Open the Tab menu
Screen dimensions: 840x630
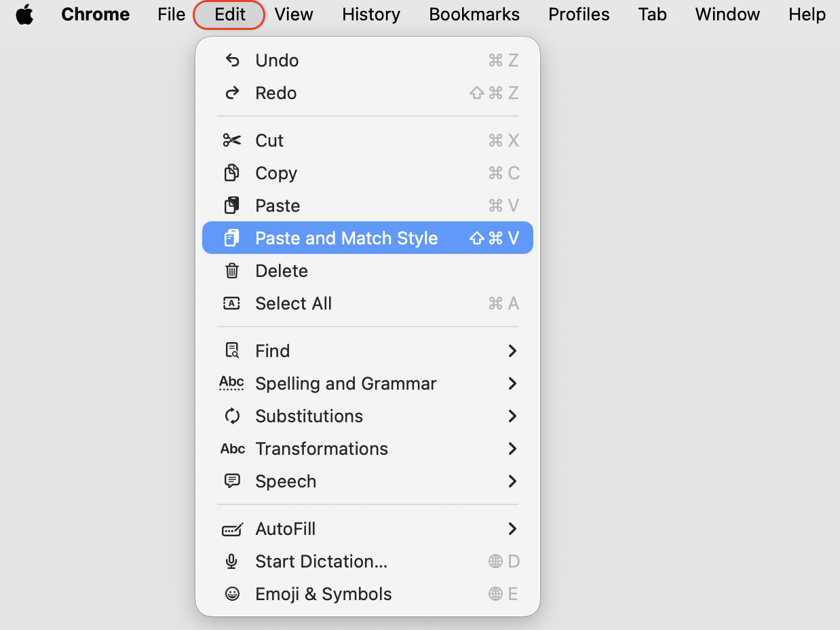(x=652, y=14)
